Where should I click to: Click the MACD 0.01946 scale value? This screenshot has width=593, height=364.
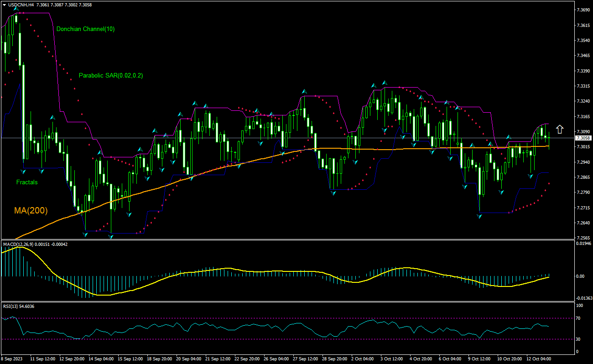[x=584, y=244]
